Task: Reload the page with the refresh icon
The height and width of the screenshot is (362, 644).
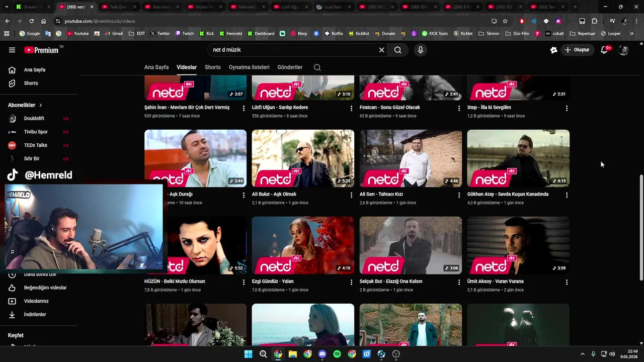Action: click(31, 21)
